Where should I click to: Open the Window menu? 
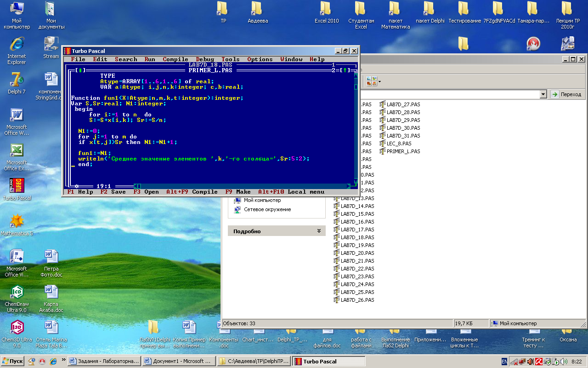pyautogui.click(x=291, y=59)
